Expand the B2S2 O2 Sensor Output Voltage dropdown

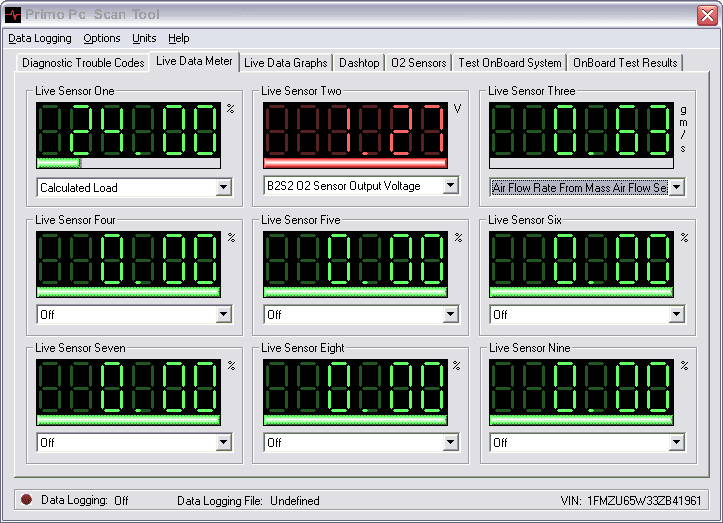(450, 185)
